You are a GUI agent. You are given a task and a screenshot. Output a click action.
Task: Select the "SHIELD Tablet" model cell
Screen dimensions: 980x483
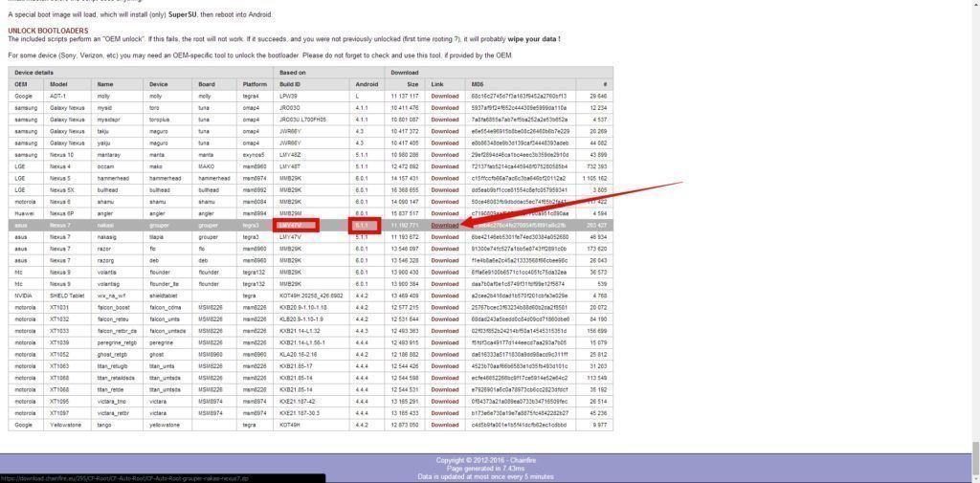[66, 296]
